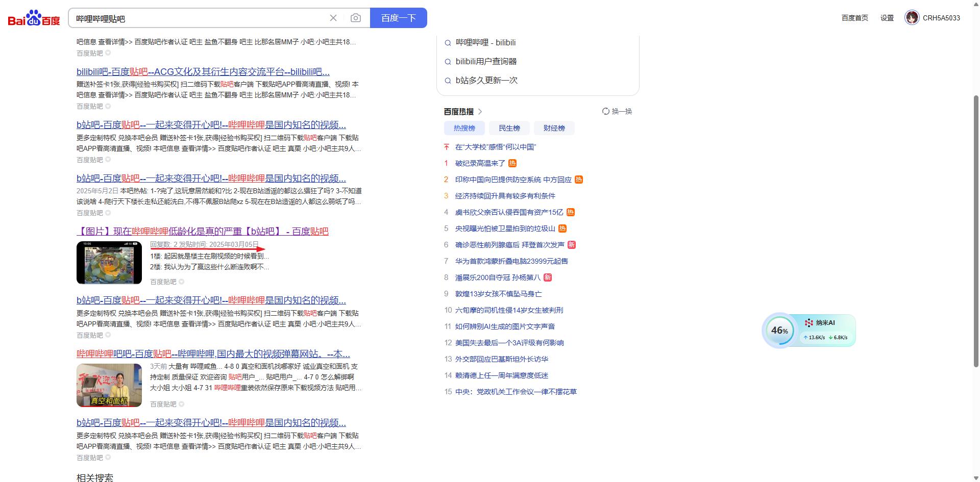
Task: Open the bilibili吧-百度贴吧 result link
Action: pos(203,72)
